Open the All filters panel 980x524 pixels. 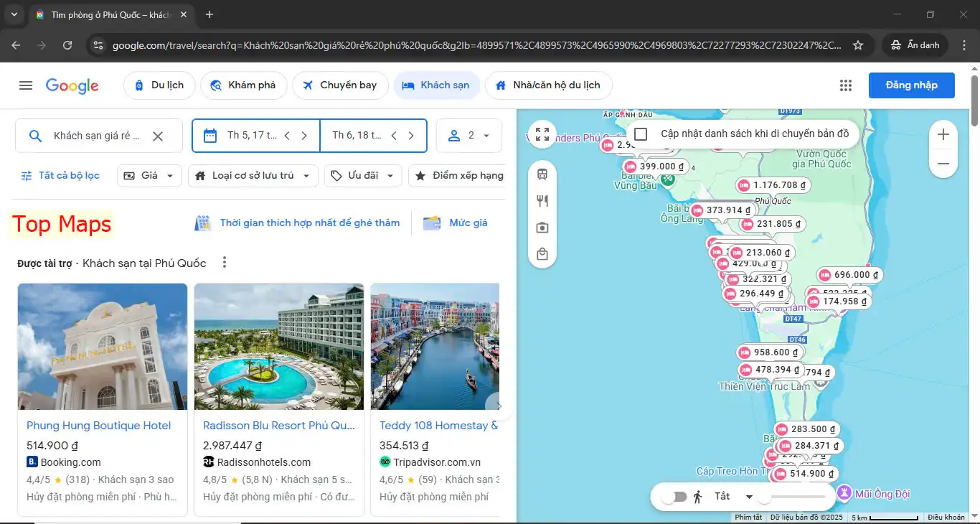coord(60,176)
